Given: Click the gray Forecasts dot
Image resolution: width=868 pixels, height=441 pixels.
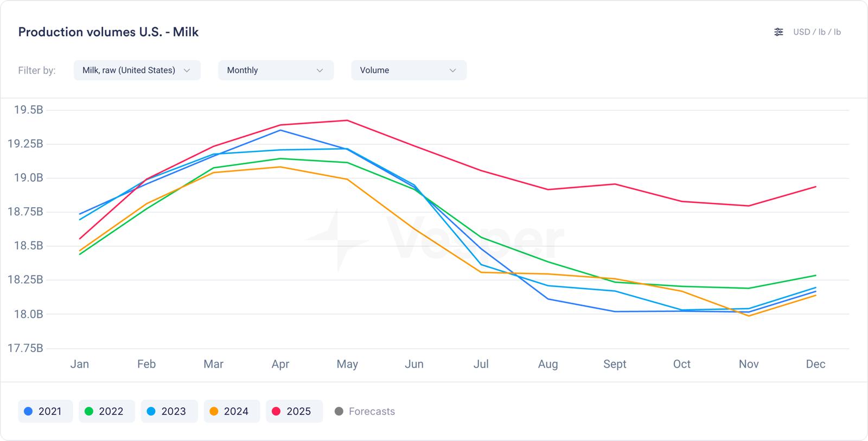Looking at the screenshot, I should (x=339, y=411).
